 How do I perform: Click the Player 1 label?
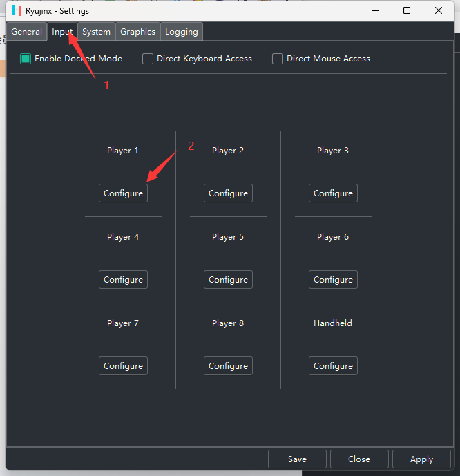click(122, 151)
